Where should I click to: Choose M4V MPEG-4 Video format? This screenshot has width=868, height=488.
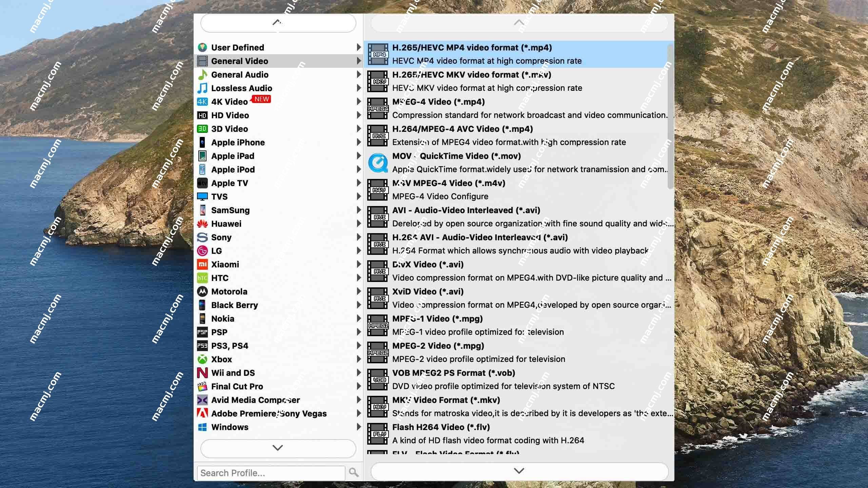pyautogui.click(x=519, y=190)
